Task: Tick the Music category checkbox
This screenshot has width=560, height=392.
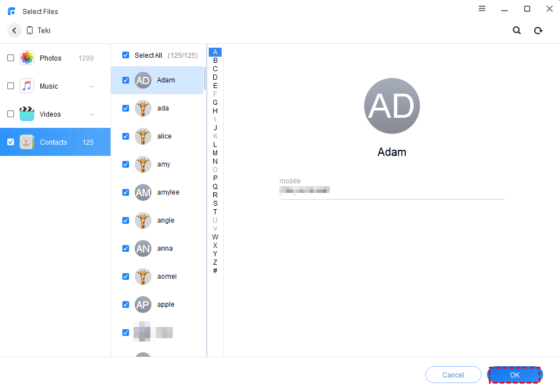Action: pos(11,86)
